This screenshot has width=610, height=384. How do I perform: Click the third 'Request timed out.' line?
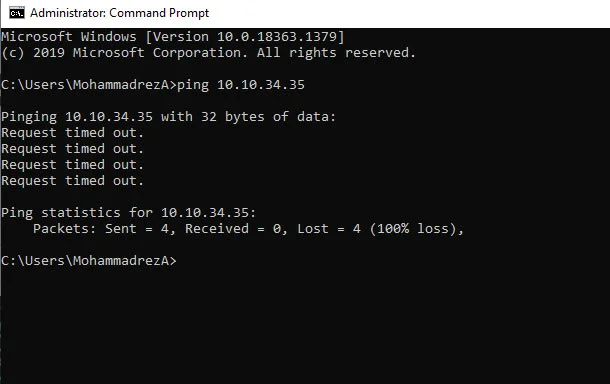[x=72, y=165]
